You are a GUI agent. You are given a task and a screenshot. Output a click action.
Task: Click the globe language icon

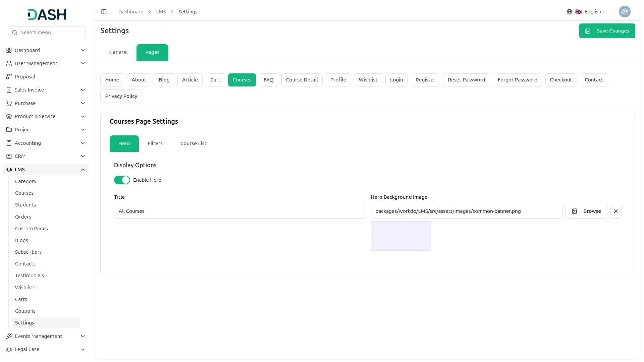[x=569, y=12]
